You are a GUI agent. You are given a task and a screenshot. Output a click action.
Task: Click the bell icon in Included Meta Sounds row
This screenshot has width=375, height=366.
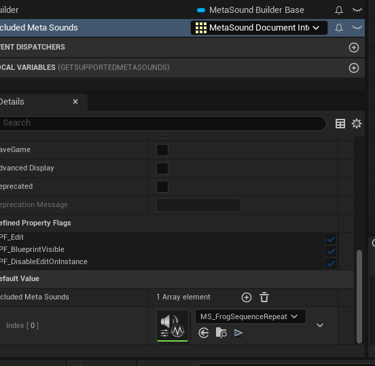pyautogui.click(x=339, y=28)
